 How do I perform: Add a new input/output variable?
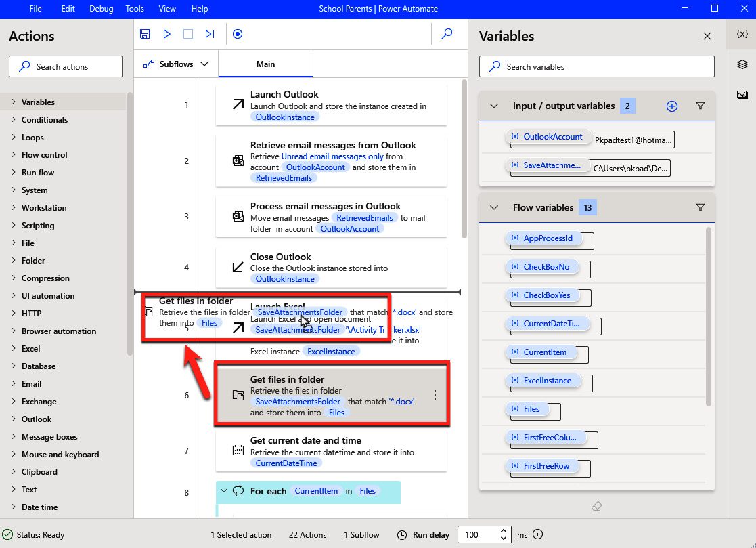coord(671,106)
